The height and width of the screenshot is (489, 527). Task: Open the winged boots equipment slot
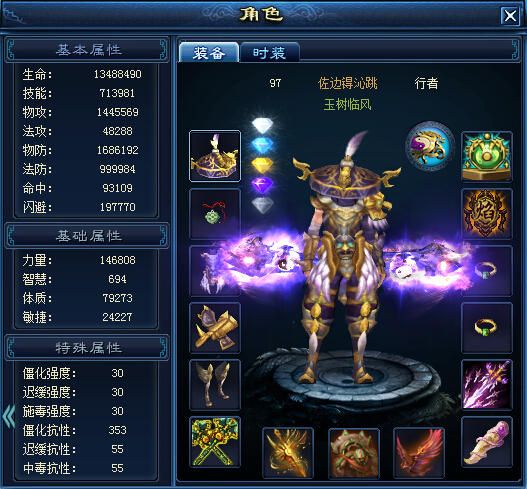(215, 385)
